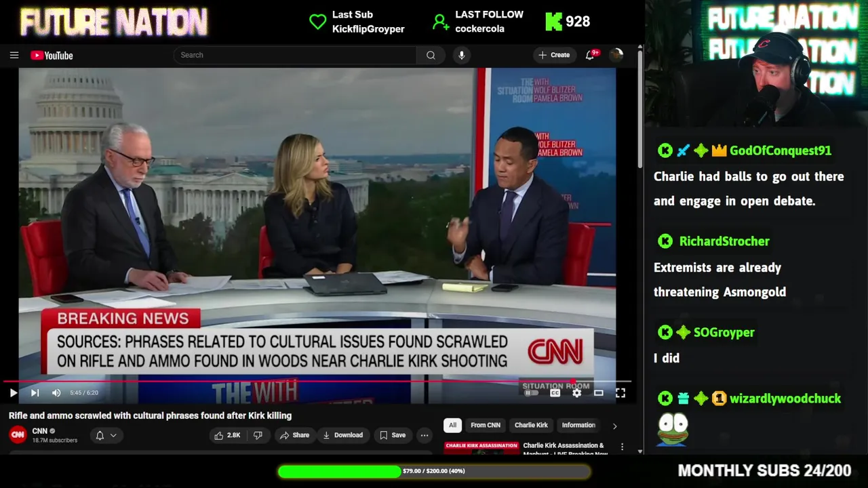Screen dimensions: 868x488
Task: Go to YouTube home via logo
Action: pyautogui.click(x=52, y=56)
